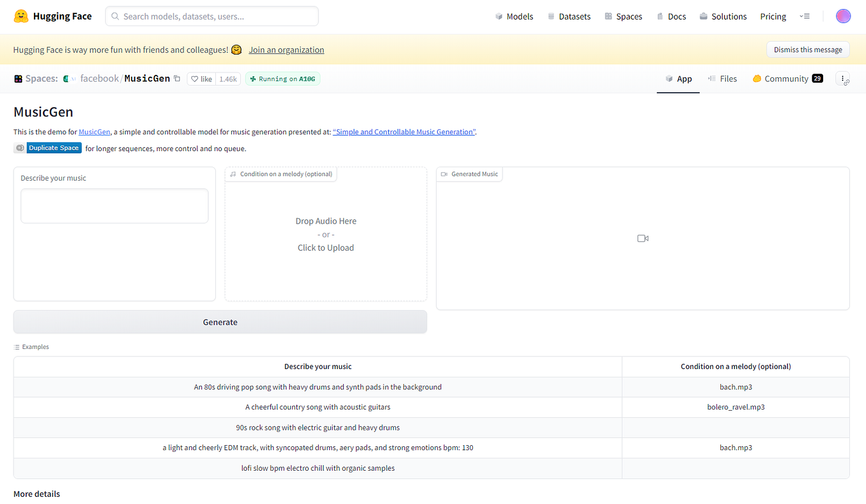Click the video icon in Generated Music

click(x=642, y=238)
